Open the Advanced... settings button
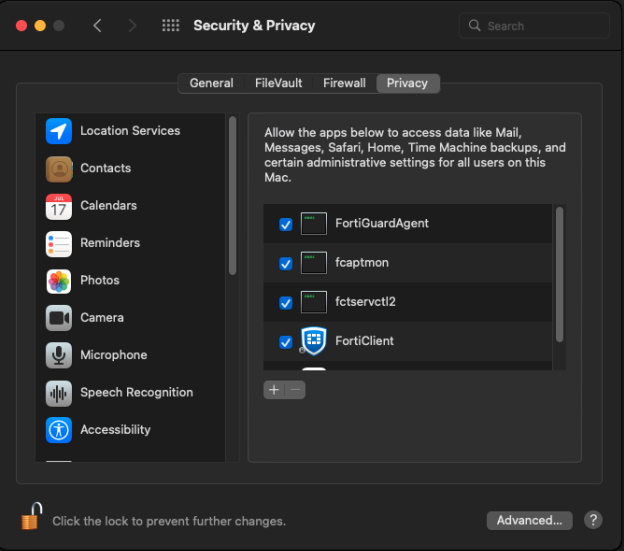624x551 pixels. pyautogui.click(x=529, y=520)
